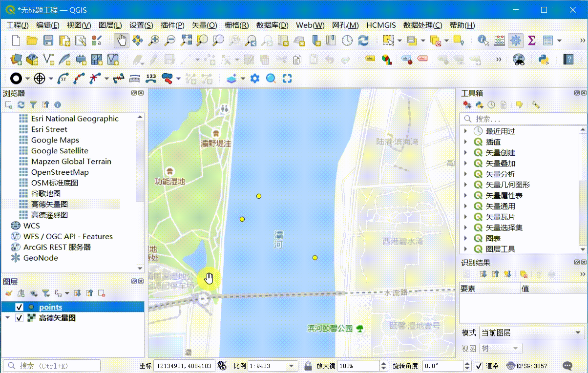Open the 矢量(O) menu
The width and height of the screenshot is (588, 373).
204,25
